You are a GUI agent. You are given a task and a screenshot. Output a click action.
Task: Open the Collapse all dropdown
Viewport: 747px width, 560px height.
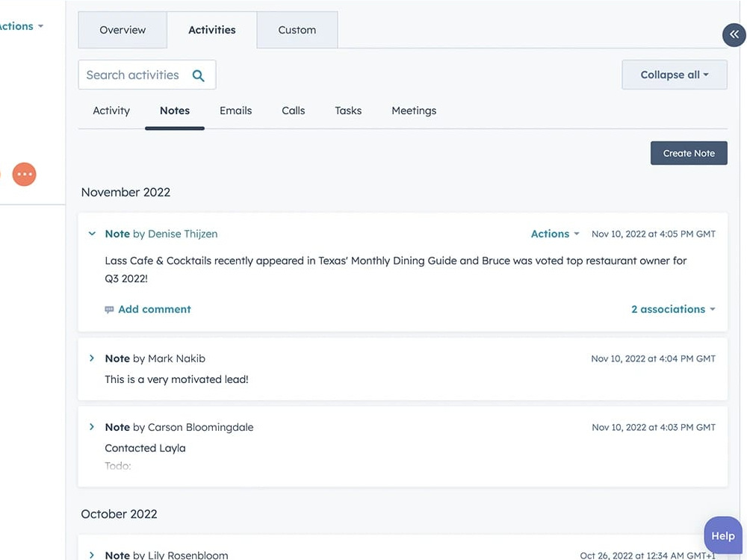click(x=675, y=75)
